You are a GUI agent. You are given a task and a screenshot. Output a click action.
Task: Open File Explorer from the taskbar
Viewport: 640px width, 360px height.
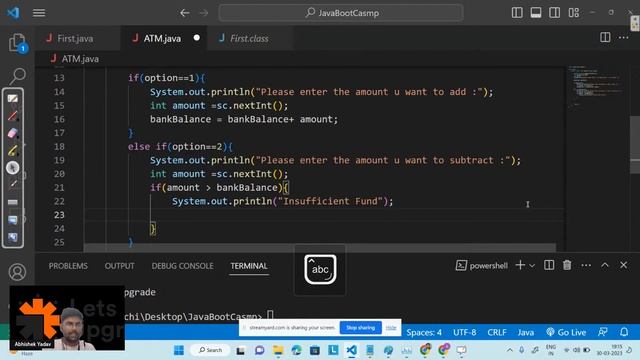click(x=278, y=350)
